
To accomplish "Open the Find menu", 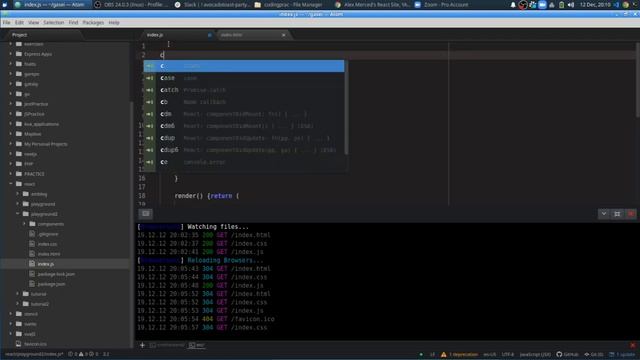I will tap(73, 22).
